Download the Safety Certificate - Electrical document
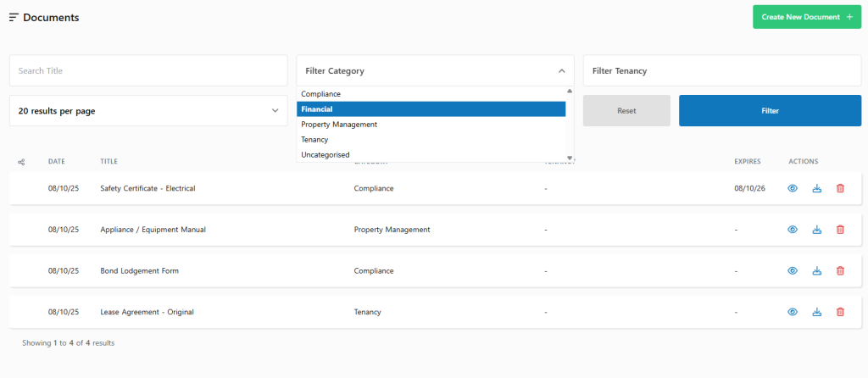 (x=817, y=188)
